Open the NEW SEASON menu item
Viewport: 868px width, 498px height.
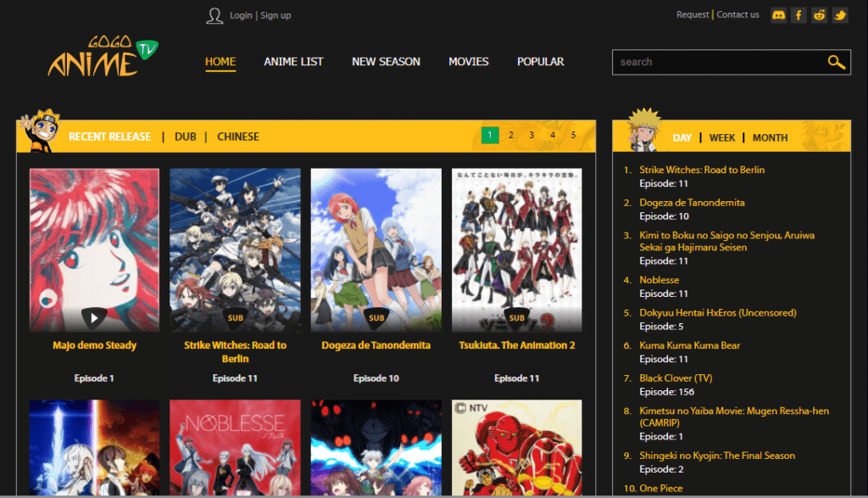386,62
